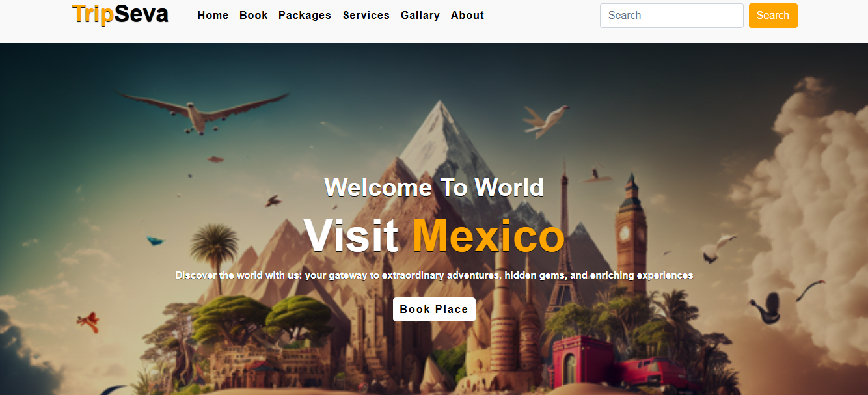Open the About page
Image resolution: width=868 pixels, height=395 pixels.
467,15
